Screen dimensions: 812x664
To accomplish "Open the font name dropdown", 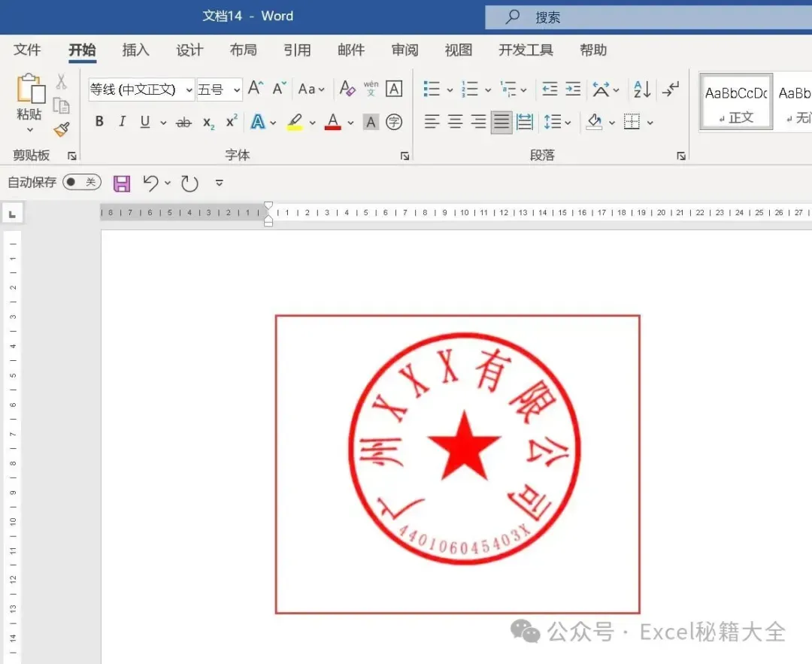I will [x=189, y=90].
